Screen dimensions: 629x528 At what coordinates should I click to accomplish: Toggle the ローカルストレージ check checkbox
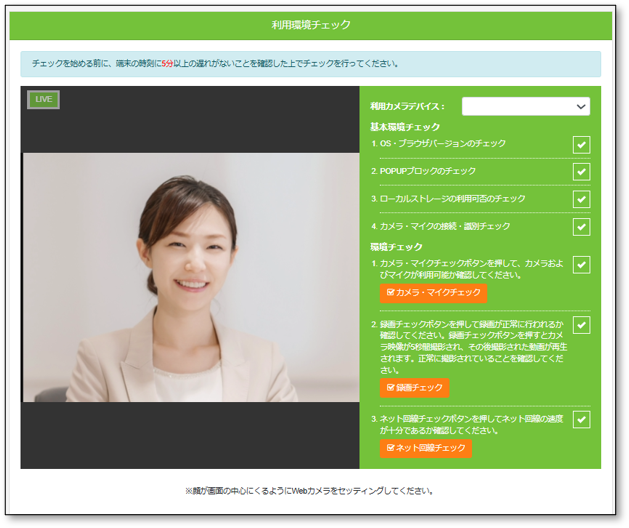(581, 199)
